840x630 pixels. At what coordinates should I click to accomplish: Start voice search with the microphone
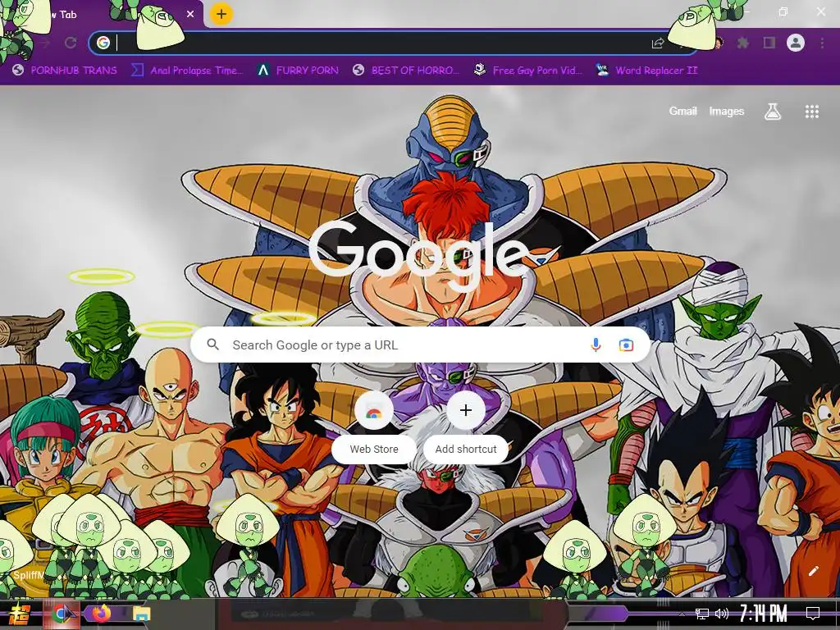pyautogui.click(x=596, y=345)
